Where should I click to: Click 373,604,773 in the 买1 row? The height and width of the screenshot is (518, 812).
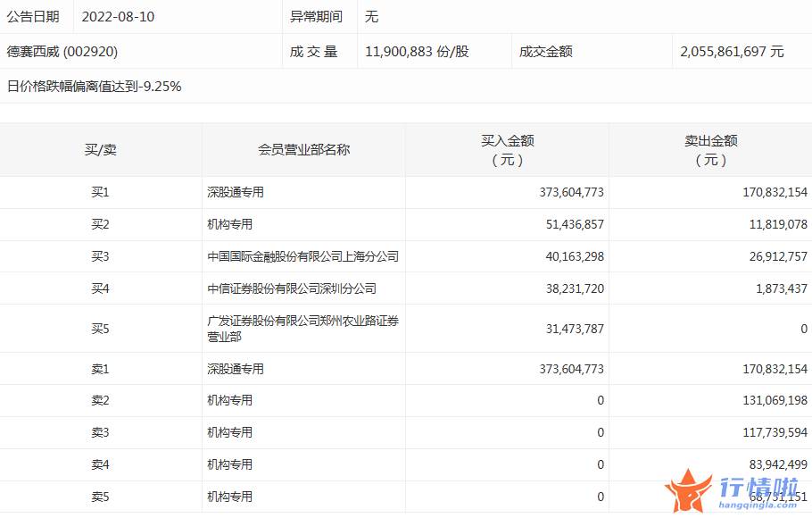[x=572, y=192]
